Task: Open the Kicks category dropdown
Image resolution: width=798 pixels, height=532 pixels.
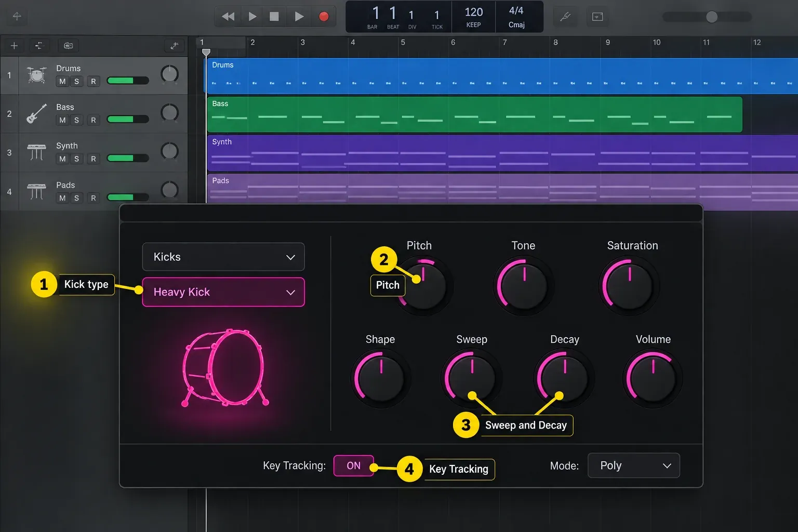Action: point(223,257)
